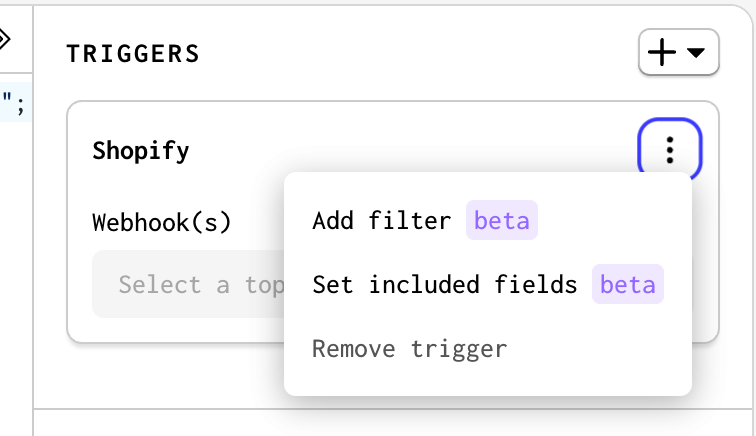Click the blank bottom padding of popup menu
This screenshot has width=756, height=436.
(488, 381)
